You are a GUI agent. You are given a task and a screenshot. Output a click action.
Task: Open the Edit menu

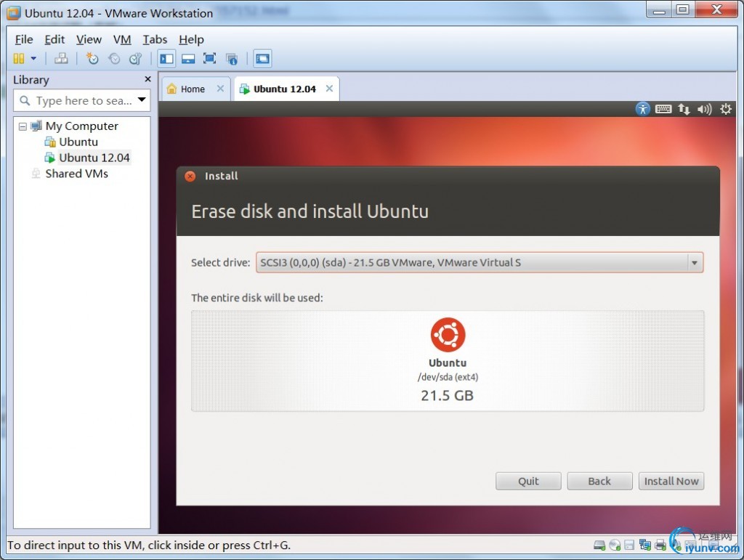pos(54,39)
